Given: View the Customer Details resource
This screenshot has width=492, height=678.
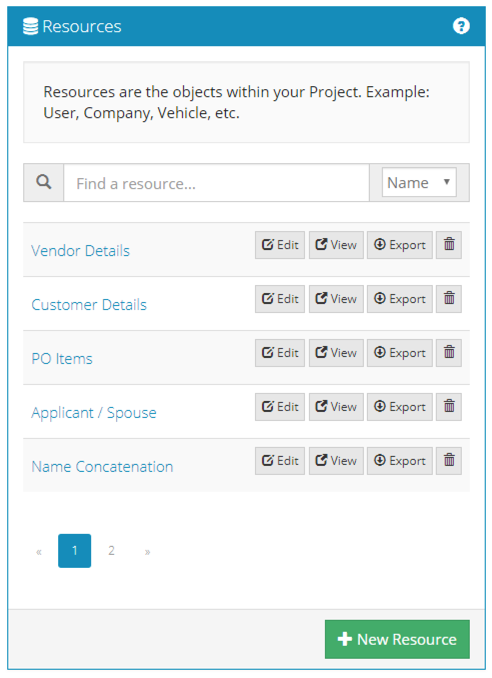Looking at the screenshot, I should 336,299.
